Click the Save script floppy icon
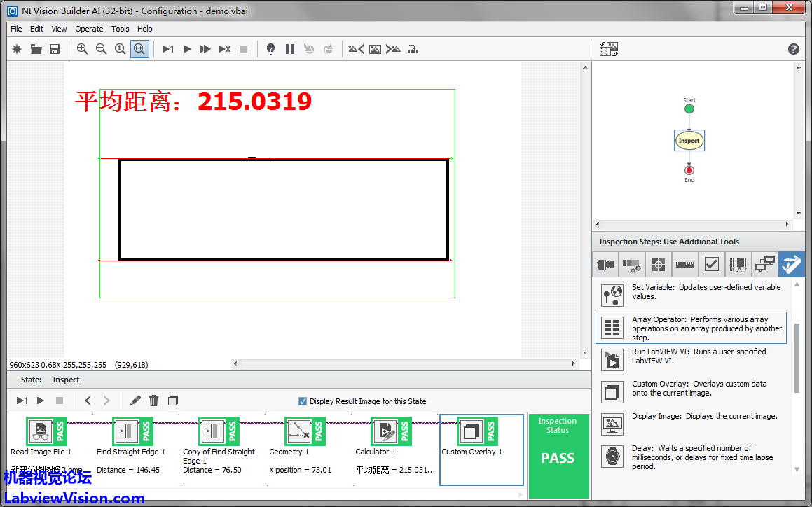The width and height of the screenshot is (812, 507). click(55, 49)
